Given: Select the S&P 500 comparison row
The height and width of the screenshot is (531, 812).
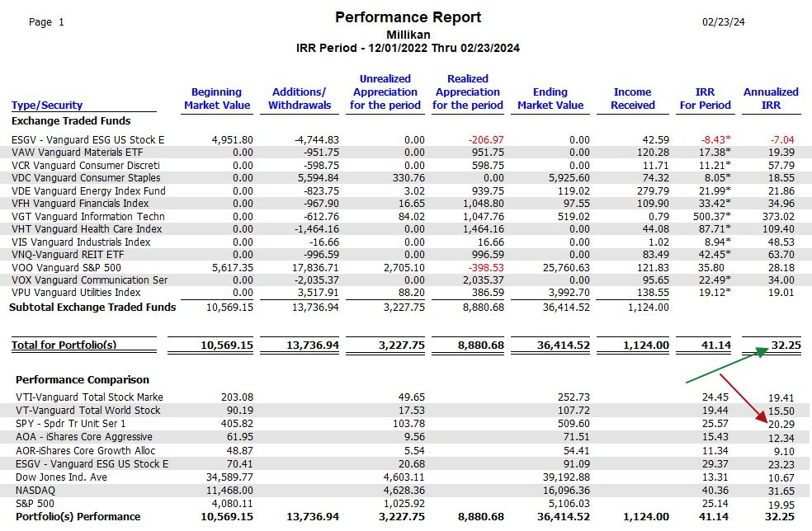Looking at the screenshot, I should [x=406, y=503].
